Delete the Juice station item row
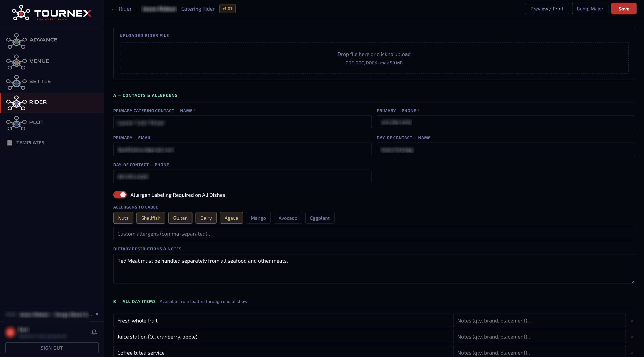Image resolution: width=644 pixels, height=357 pixels. pyautogui.click(x=632, y=337)
